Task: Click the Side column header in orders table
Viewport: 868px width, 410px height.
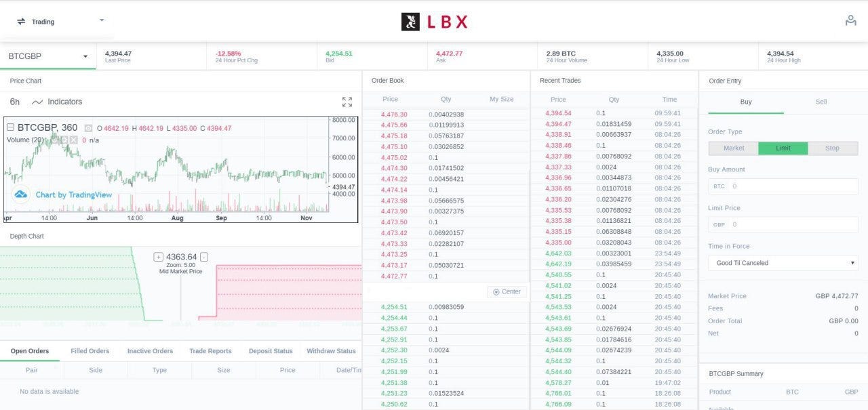Action: click(96, 370)
